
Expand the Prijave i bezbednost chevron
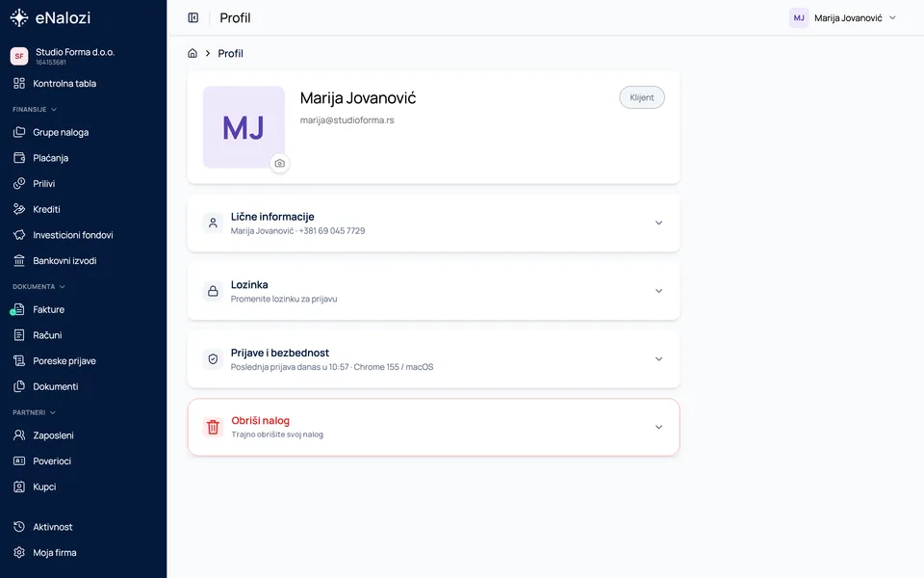coord(658,358)
